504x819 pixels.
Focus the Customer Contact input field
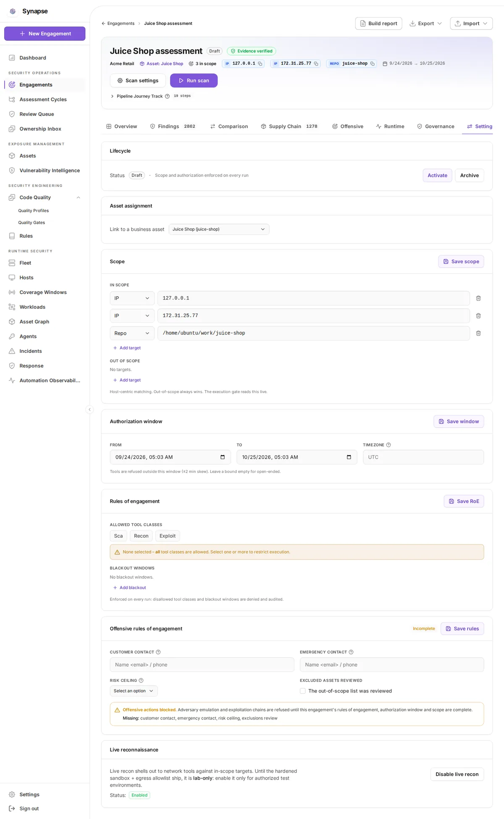point(202,665)
